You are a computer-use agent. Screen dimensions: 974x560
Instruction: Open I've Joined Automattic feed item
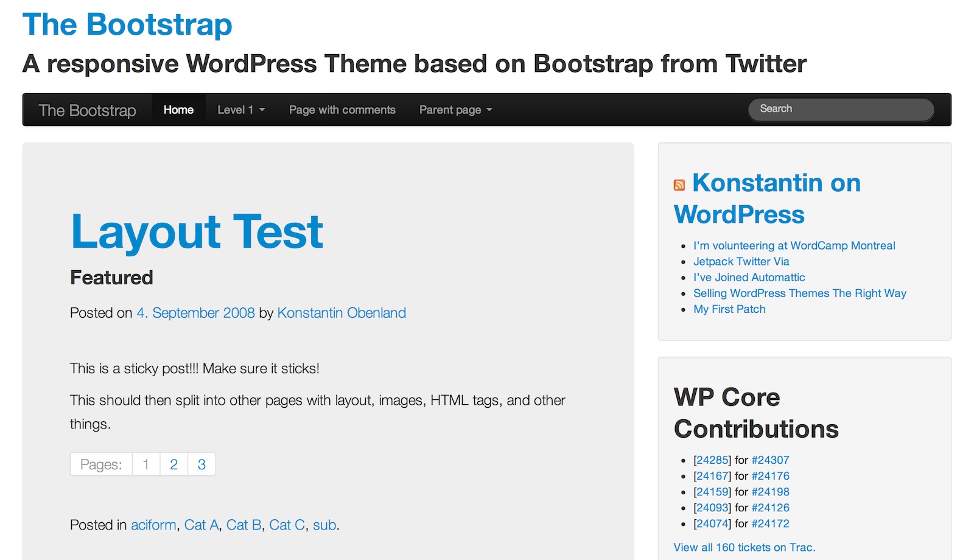pyautogui.click(x=749, y=278)
